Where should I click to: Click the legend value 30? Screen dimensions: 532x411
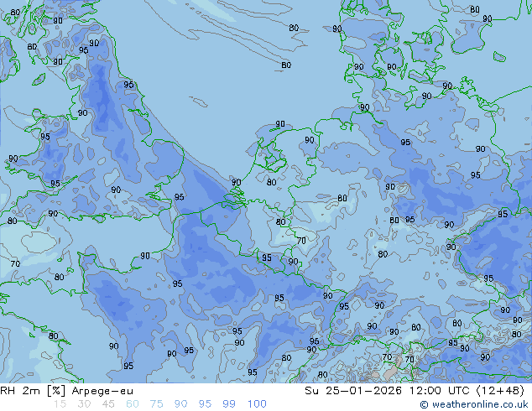(x=84, y=404)
